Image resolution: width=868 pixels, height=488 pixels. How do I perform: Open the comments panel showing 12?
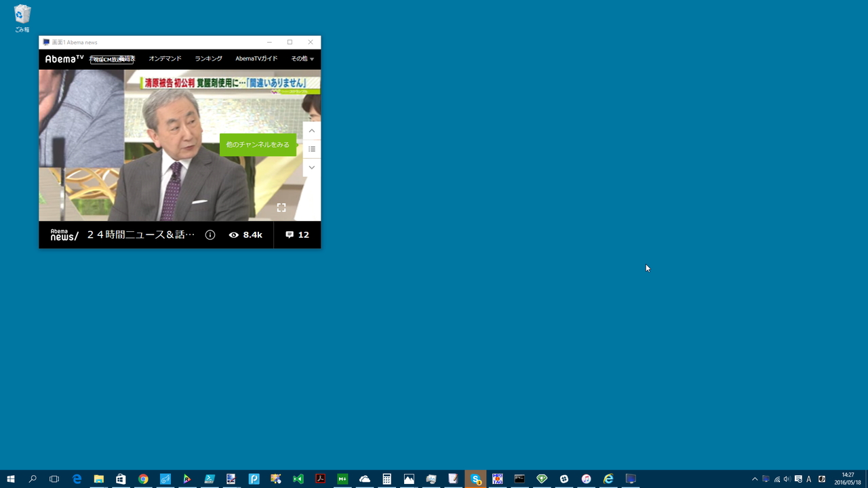click(297, 235)
